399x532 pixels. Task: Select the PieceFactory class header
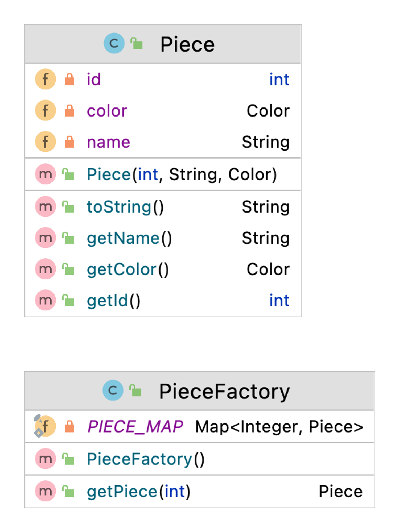pyautogui.click(x=224, y=391)
